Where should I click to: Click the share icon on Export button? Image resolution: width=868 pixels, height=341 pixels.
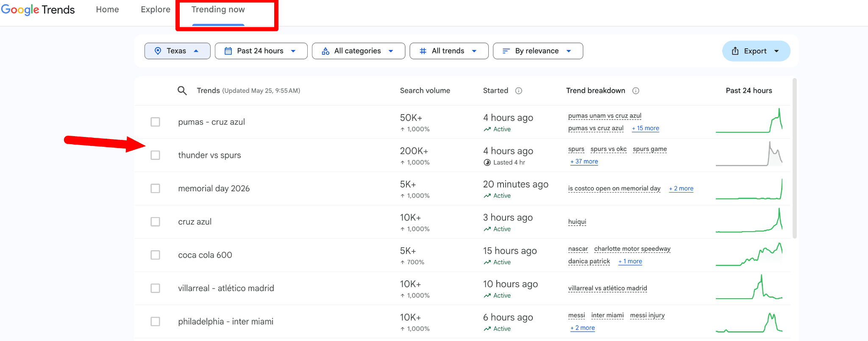coord(735,51)
